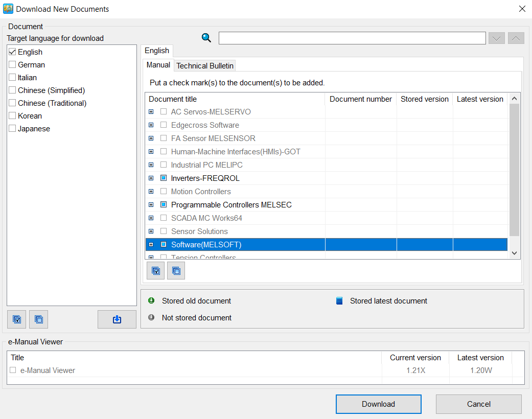
Task: Check the Edgecross Software checkbox
Action: 164,125
